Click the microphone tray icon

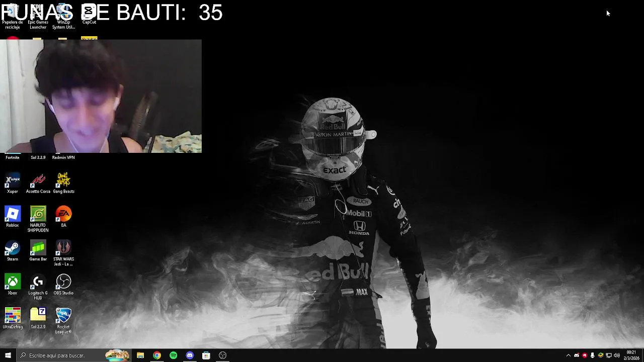(x=593, y=355)
